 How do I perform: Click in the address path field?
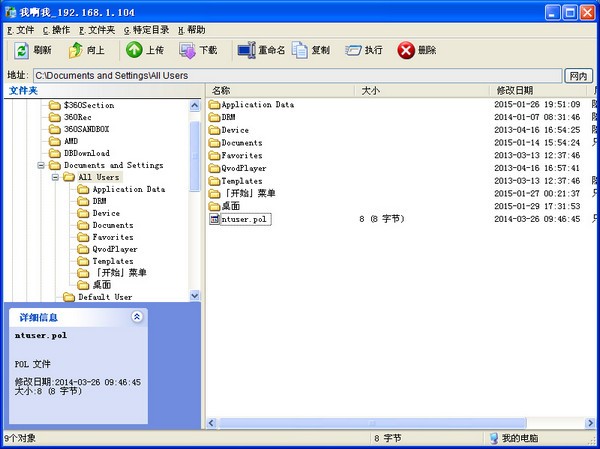pos(297,76)
